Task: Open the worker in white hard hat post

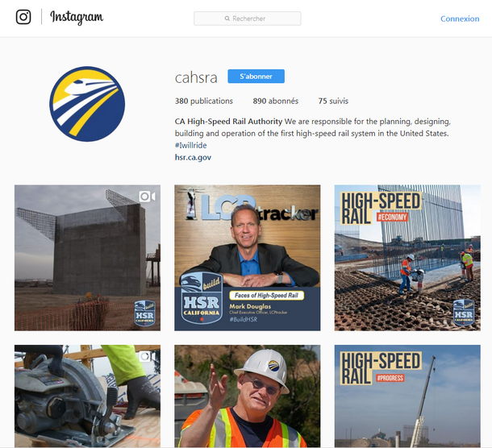Action: coord(248,396)
